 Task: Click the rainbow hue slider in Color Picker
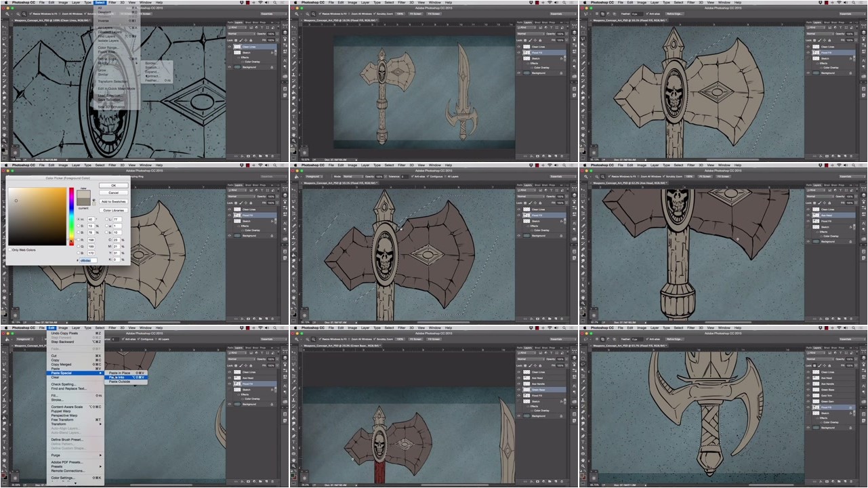(71, 216)
